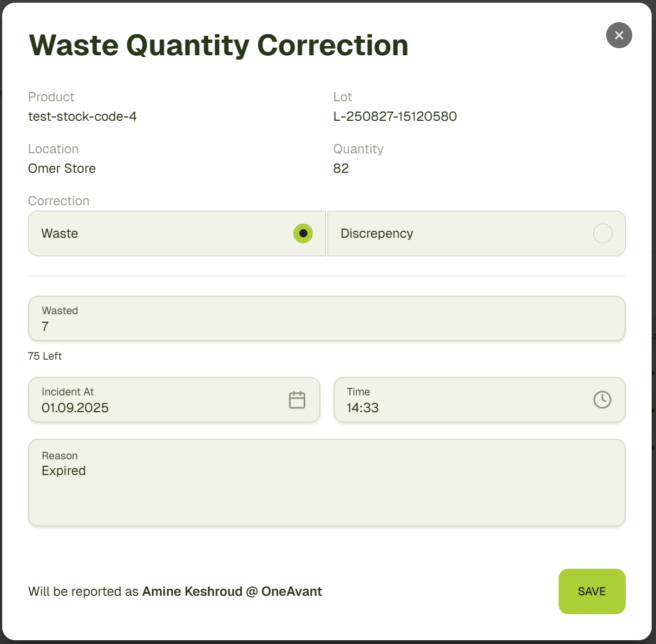Select the Discrepency radio button
Screen dimensions: 656x644
(x=602, y=233)
